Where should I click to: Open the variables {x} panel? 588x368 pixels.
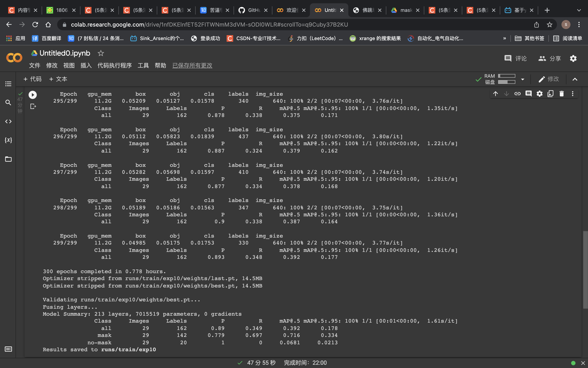pyautogui.click(x=8, y=140)
